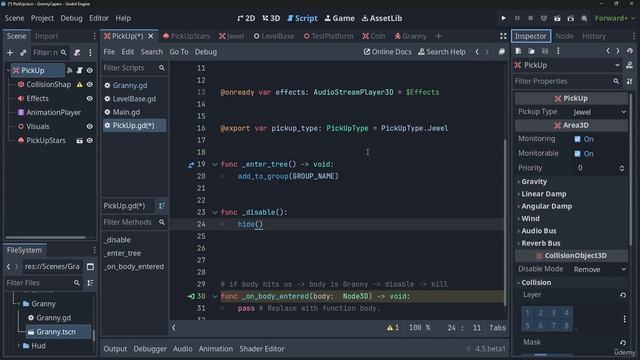This screenshot has width=640, height=360.
Task: Collapse the Collision section
Action: click(536, 282)
